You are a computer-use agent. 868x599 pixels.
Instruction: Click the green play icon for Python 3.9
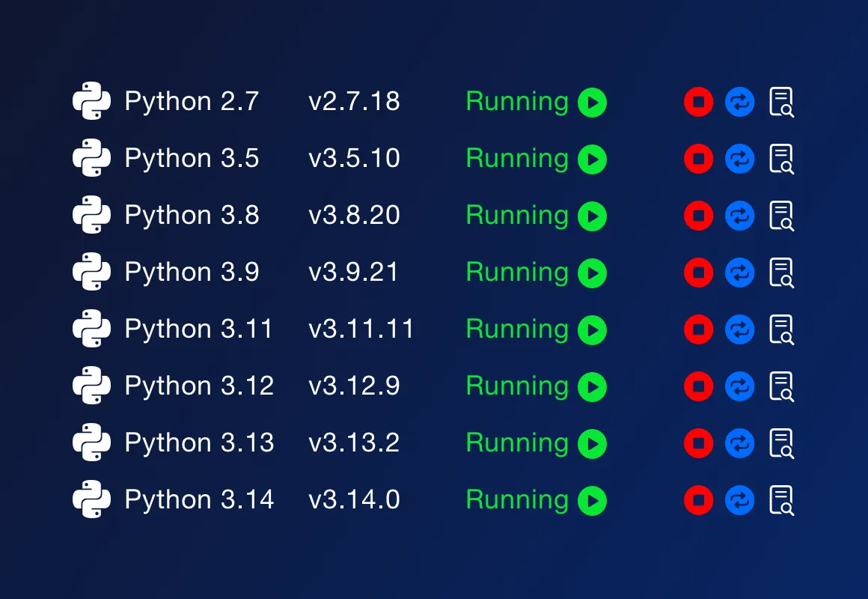tap(593, 273)
